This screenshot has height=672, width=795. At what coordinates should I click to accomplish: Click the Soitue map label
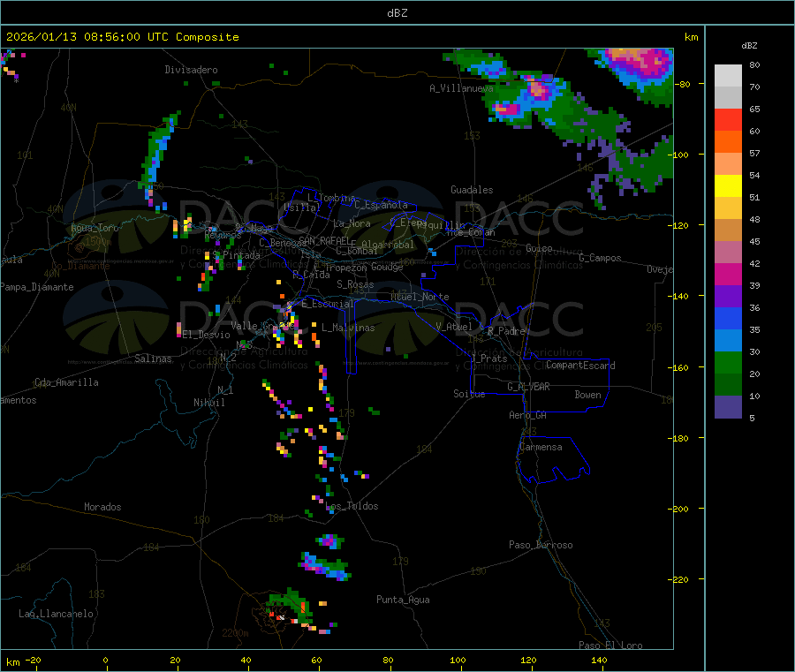[x=469, y=394]
